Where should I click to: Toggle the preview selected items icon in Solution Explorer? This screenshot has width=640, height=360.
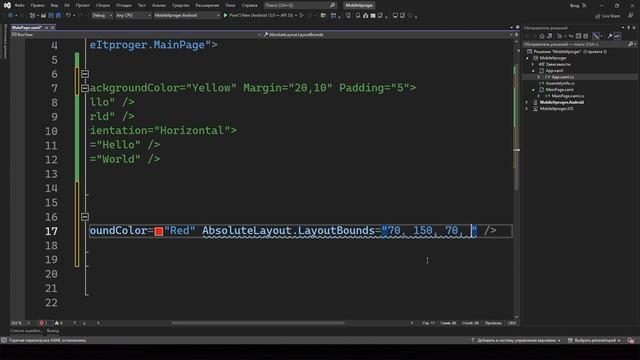coord(617,36)
